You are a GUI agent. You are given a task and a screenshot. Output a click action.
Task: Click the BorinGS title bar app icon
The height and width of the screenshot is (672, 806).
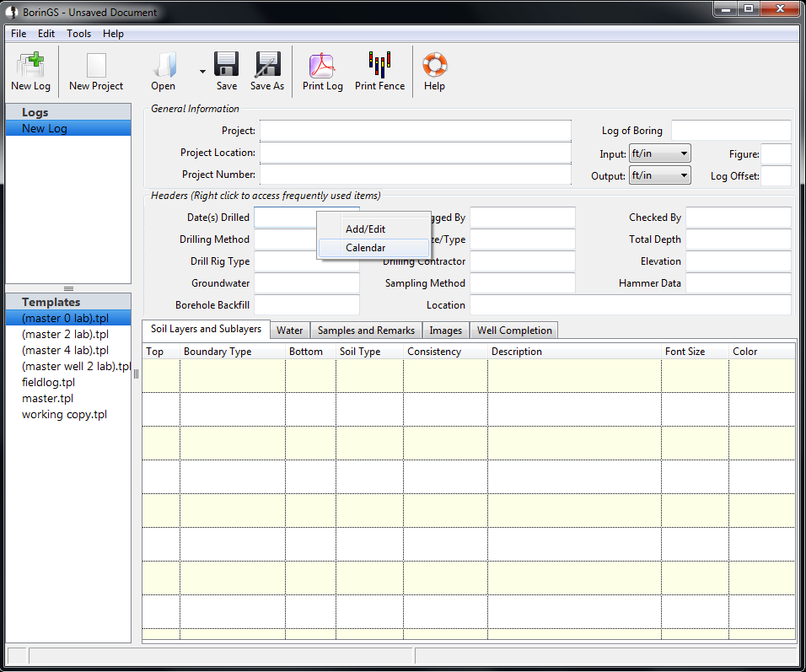coord(12,12)
